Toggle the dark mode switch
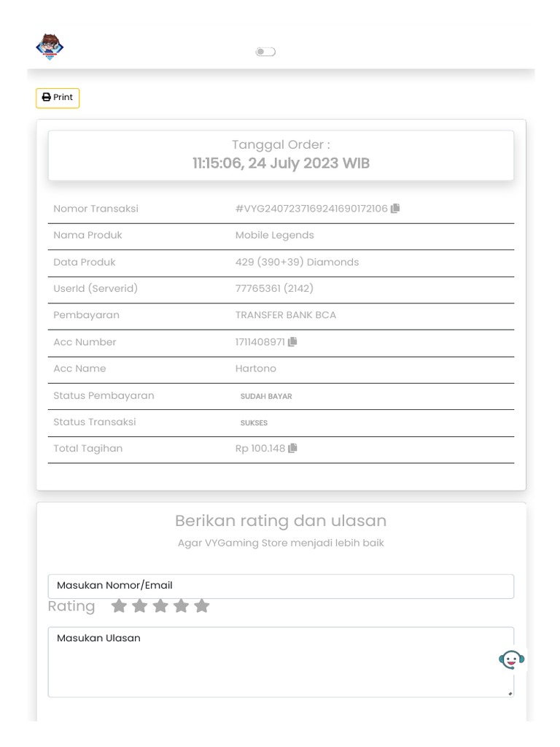Viewport: 560px width, 747px height. (x=265, y=52)
